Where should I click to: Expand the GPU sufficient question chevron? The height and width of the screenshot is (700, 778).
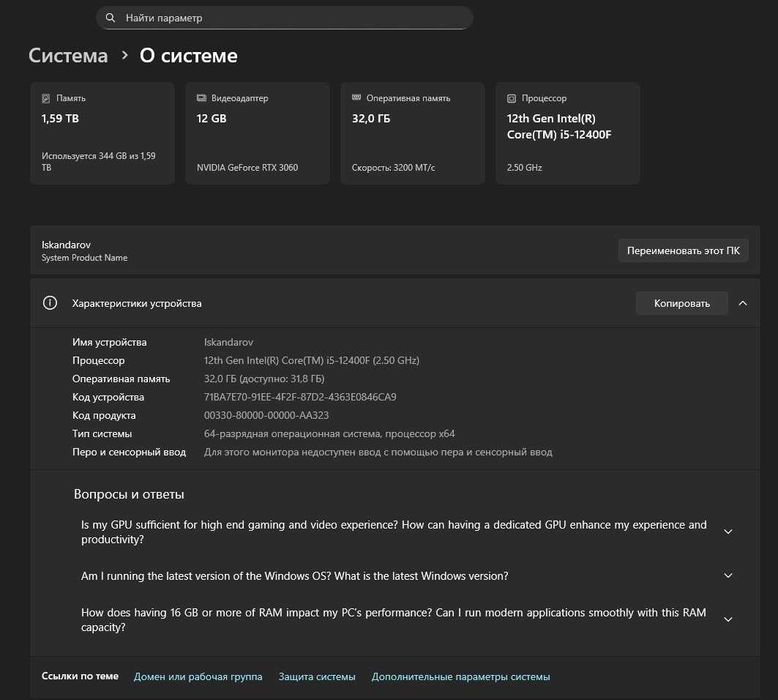point(728,532)
